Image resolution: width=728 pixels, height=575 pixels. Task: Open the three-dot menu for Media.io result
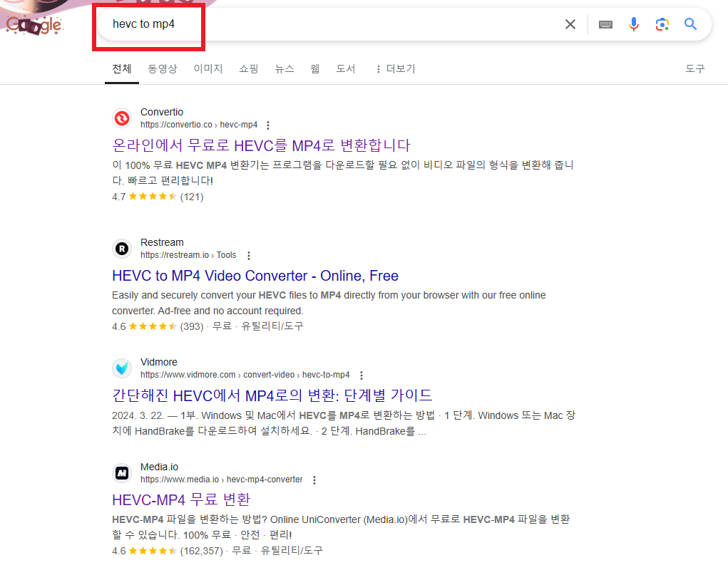(x=314, y=480)
